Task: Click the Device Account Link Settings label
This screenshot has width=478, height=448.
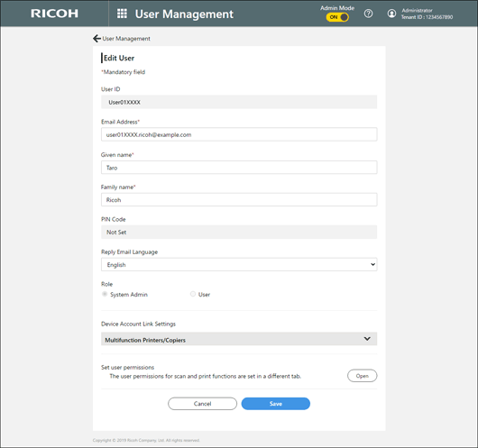Action: [x=138, y=324]
